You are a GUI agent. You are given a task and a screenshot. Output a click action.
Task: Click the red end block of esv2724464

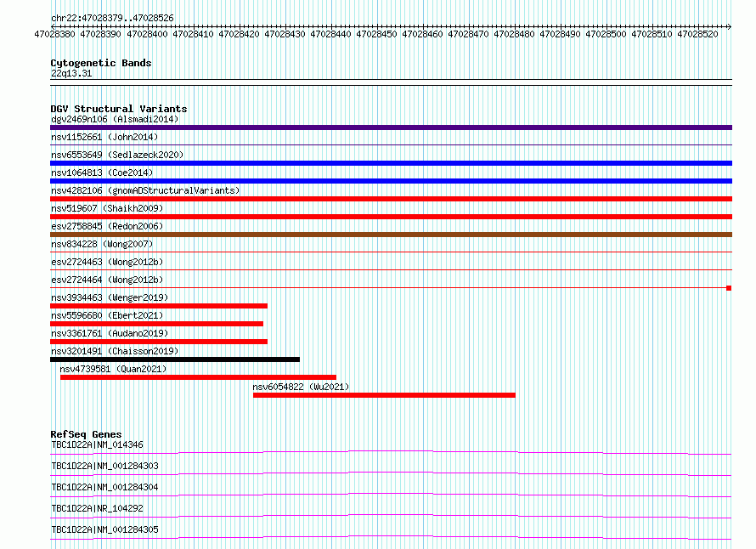click(729, 288)
